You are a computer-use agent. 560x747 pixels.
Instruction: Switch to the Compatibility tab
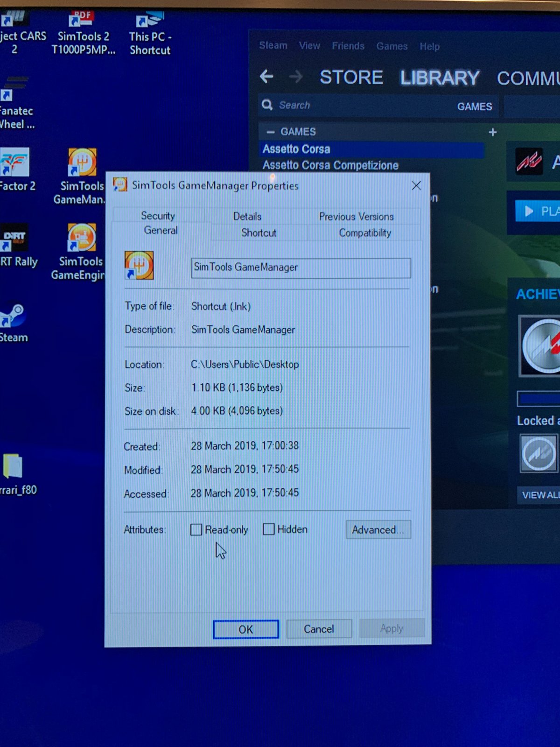[364, 233]
